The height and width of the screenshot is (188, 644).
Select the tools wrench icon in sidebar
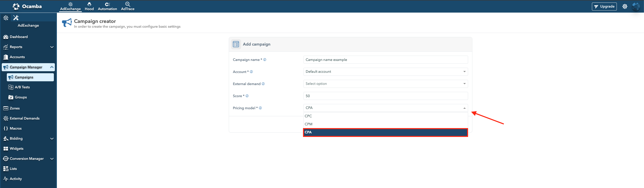click(16, 18)
